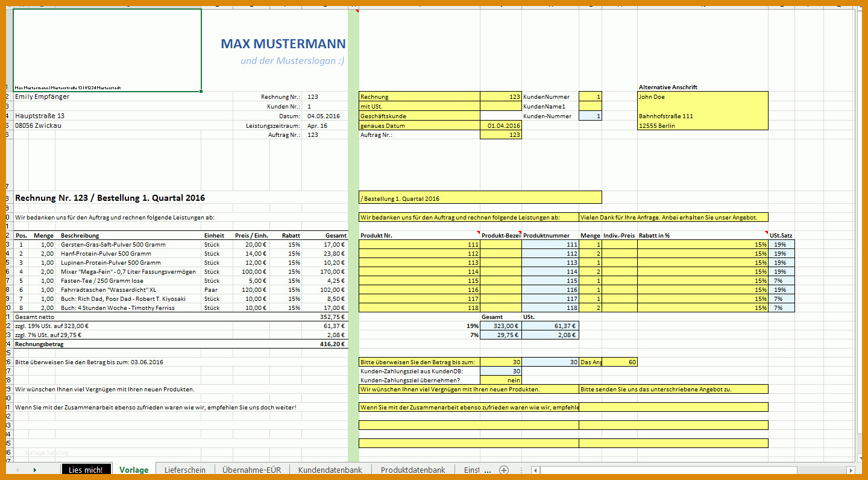Click the 'Produktnummer' column header
The height and width of the screenshot is (480, 868).
coord(545,235)
